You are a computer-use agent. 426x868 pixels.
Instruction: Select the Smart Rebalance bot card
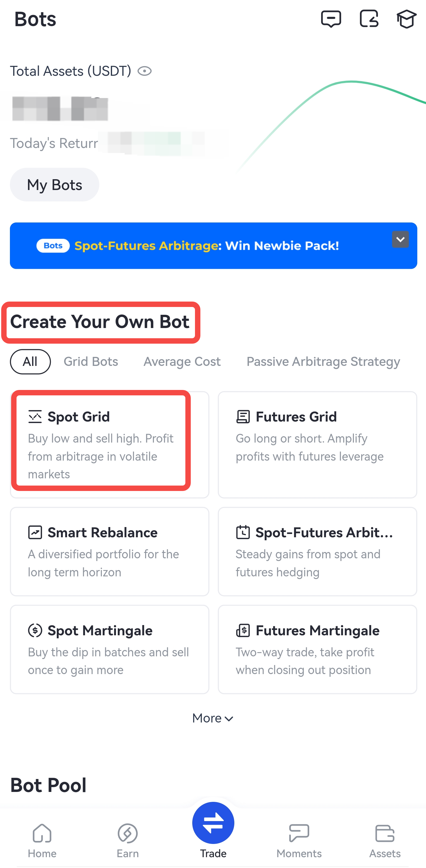pos(109,551)
